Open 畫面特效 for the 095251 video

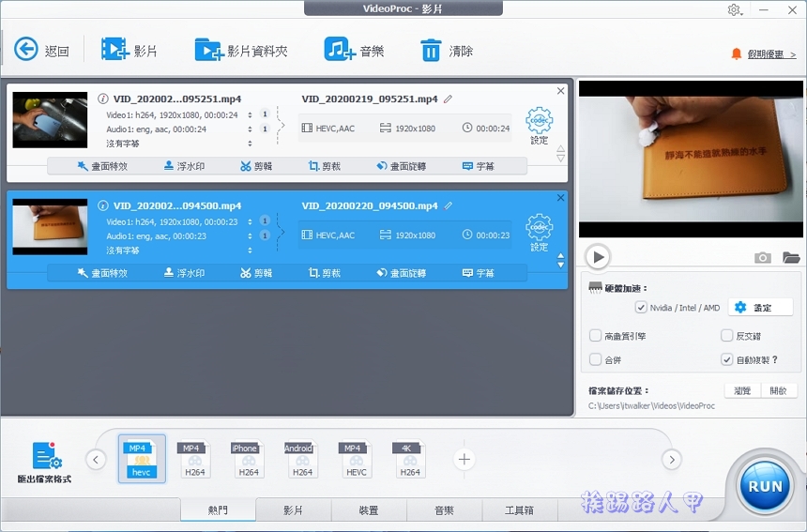pyautogui.click(x=102, y=166)
